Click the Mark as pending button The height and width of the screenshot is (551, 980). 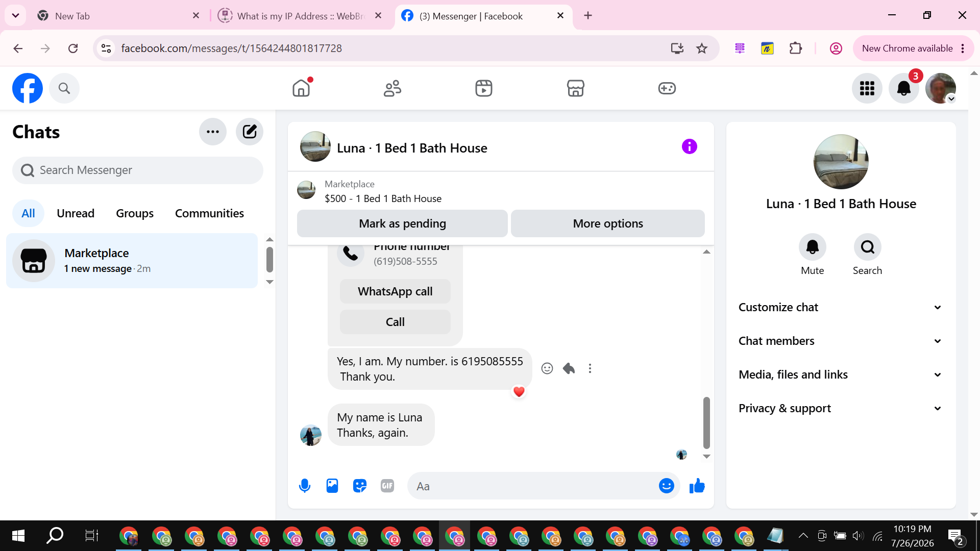402,223
